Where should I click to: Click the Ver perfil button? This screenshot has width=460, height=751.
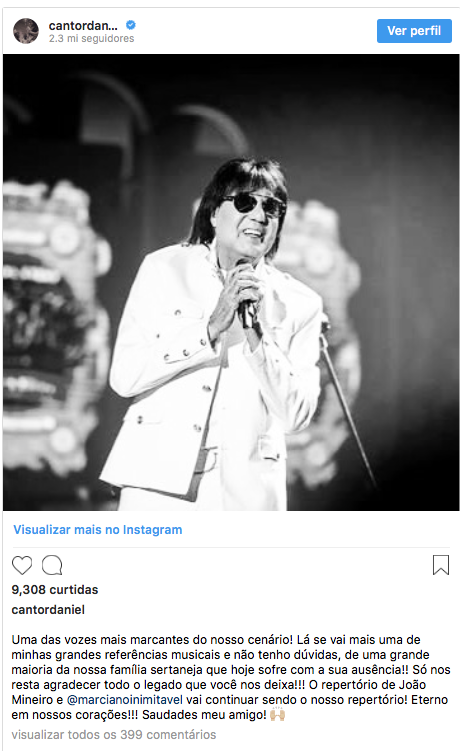coord(414,31)
